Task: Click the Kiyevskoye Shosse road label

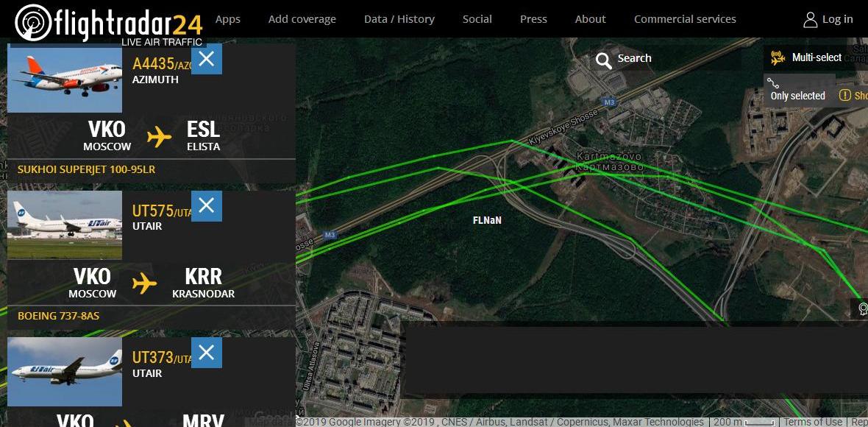Action: [563, 126]
